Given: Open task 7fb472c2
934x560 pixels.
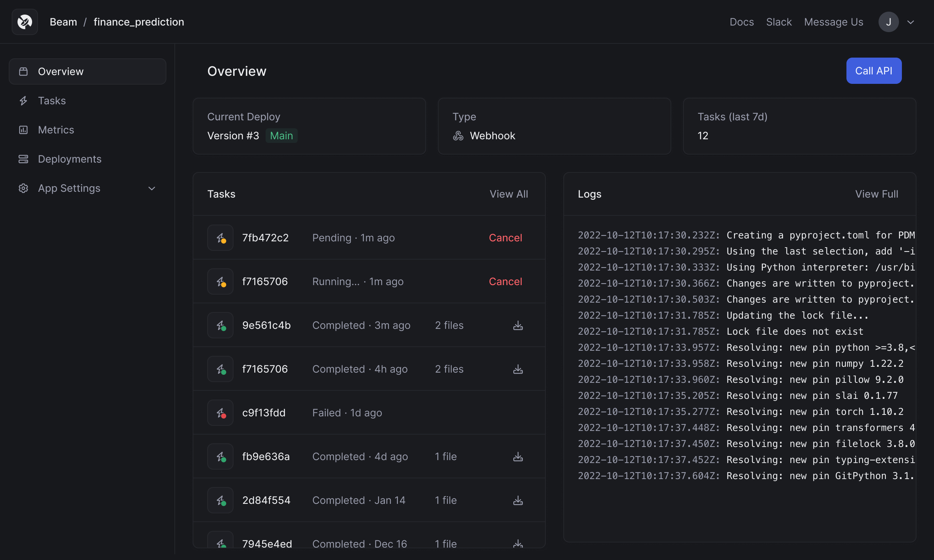Looking at the screenshot, I should (x=265, y=238).
